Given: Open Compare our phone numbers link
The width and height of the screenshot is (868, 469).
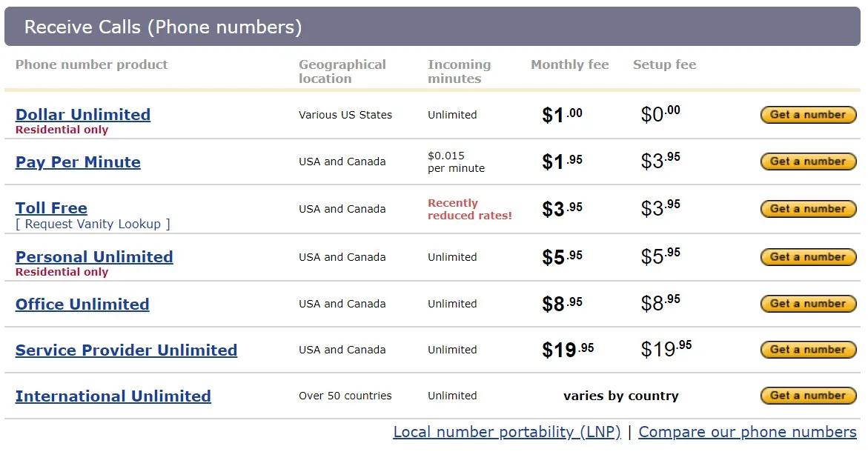Looking at the screenshot, I should [x=747, y=432].
